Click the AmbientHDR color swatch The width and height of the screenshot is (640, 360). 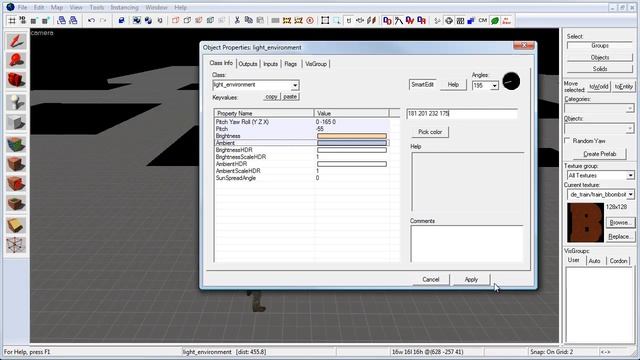(x=352, y=164)
